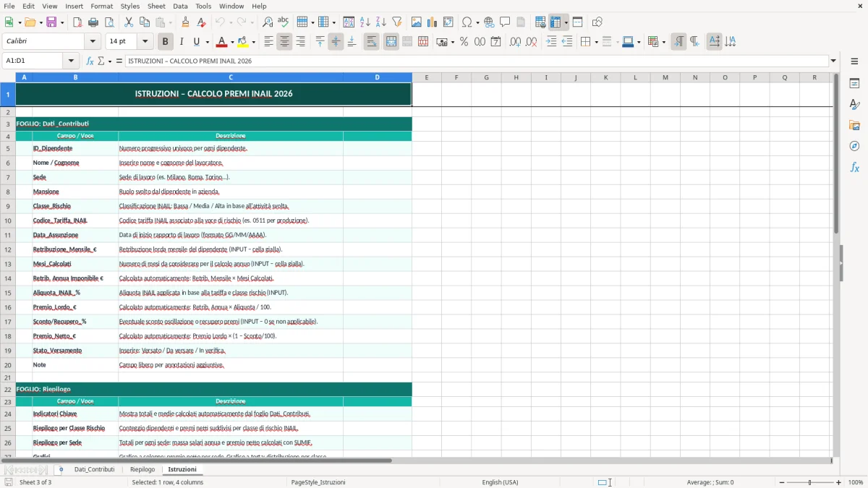
Task: Click the Copy icon
Action: coord(145,22)
